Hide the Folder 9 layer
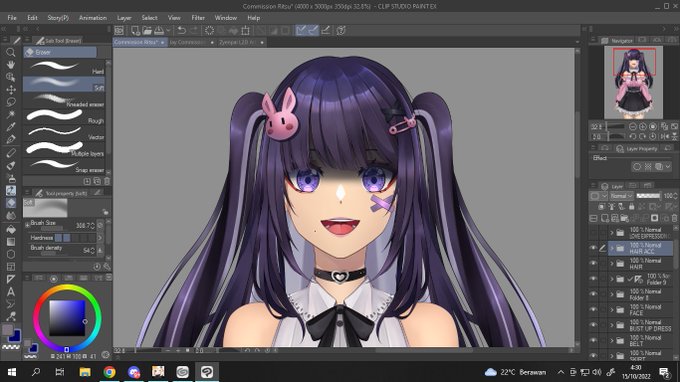This screenshot has width=680, height=382. click(593, 279)
